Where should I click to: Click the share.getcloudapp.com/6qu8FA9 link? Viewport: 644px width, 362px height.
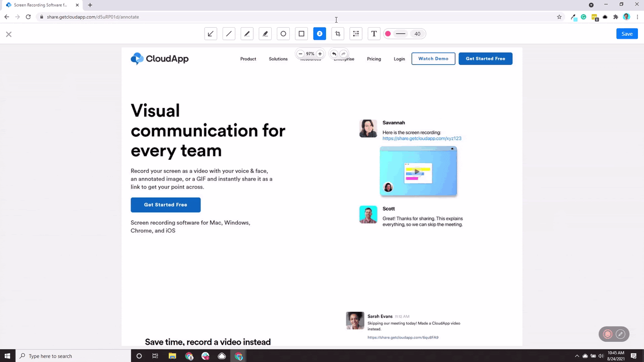pyautogui.click(x=403, y=337)
